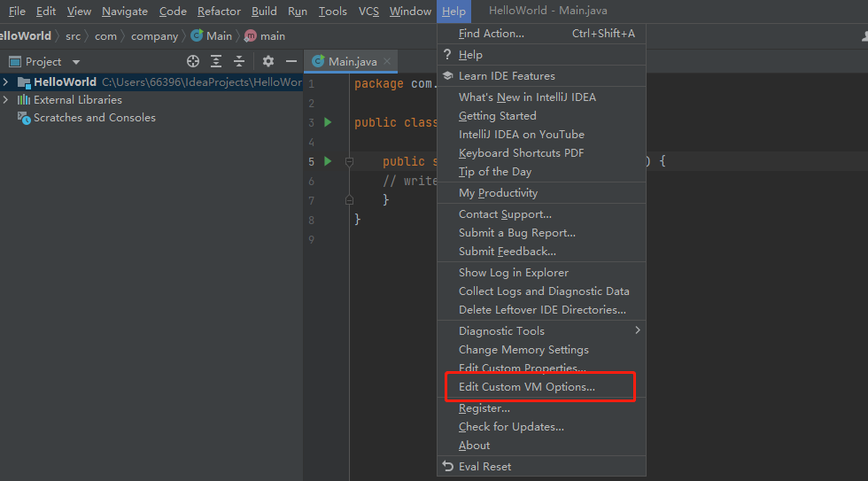
Task: Choose Register menu entry
Action: click(541, 408)
